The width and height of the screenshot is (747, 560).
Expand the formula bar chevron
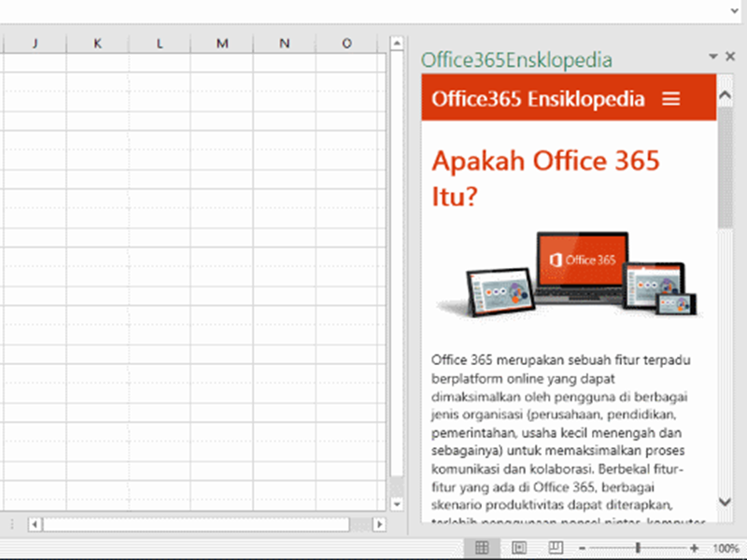[734, 10]
